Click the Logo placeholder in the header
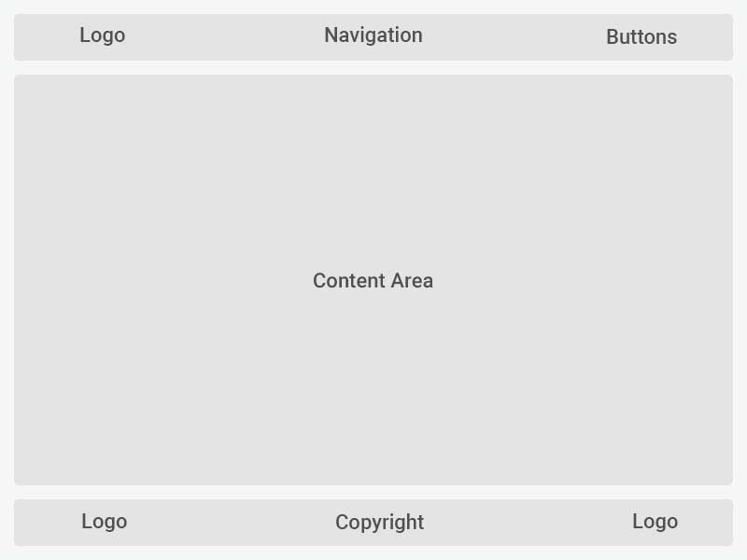Screen dimensions: 747x560 coord(102,35)
